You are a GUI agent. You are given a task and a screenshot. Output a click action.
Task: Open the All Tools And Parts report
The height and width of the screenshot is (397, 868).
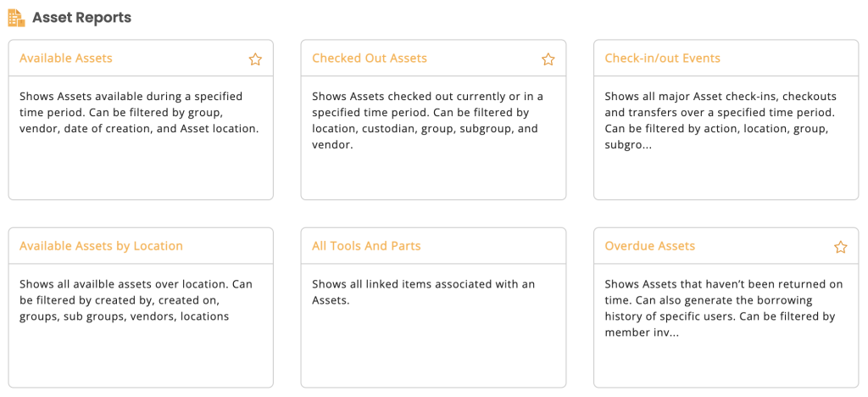coord(366,246)
